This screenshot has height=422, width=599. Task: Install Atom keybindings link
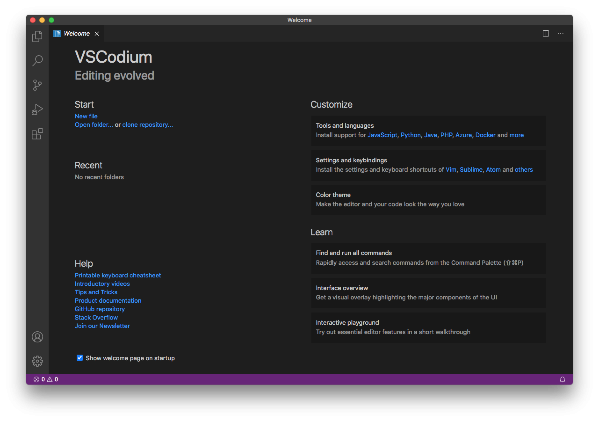493,170
